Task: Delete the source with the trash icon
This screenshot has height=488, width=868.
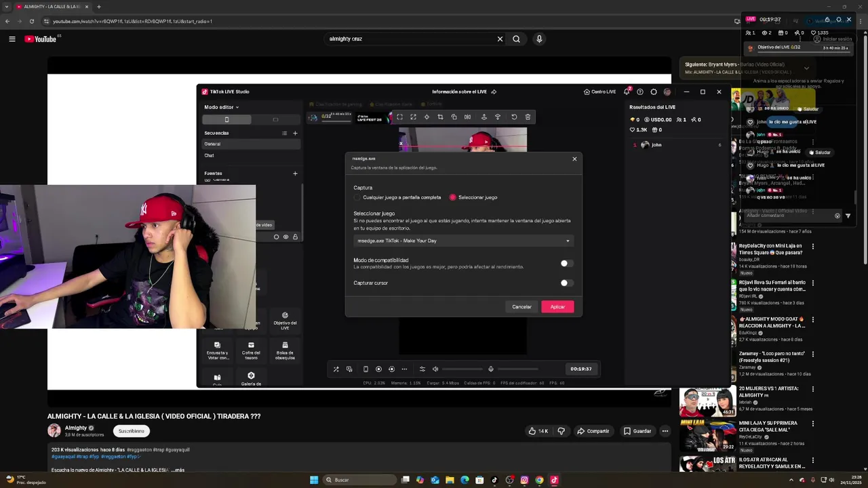Action: (528, 117)
